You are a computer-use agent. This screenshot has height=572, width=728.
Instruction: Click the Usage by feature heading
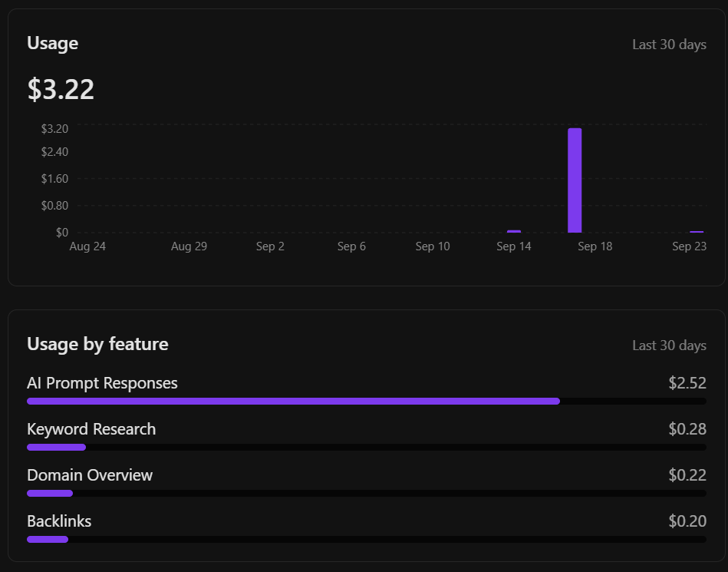[97, 344]
